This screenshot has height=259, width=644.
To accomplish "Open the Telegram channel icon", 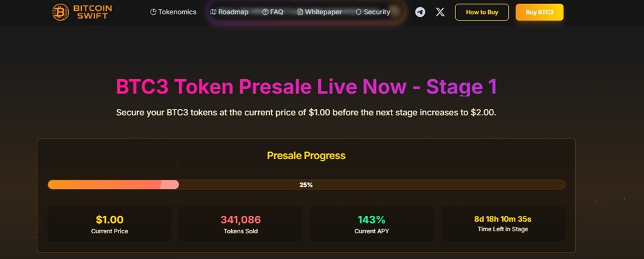I will (x=420, y=12).
